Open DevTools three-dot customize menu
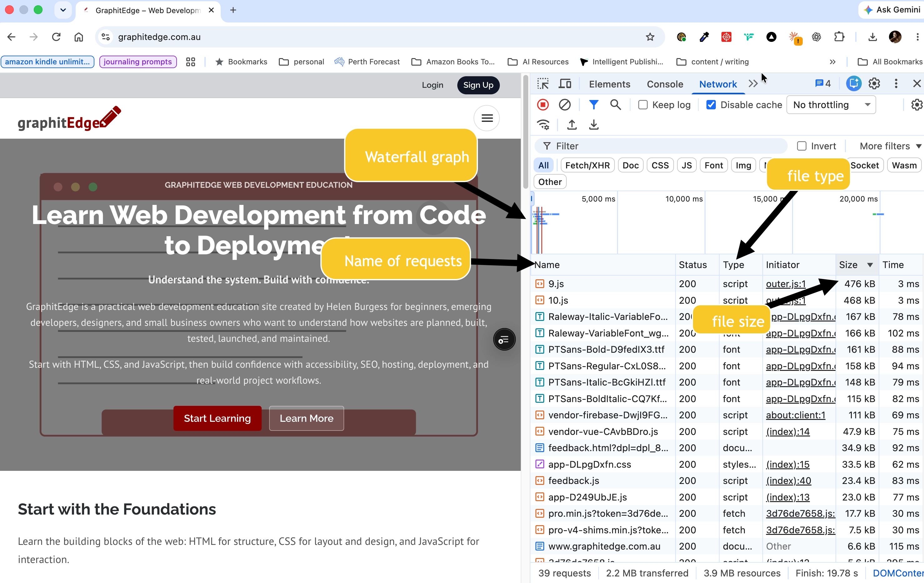Screen dimensions: 924x583 coord(896,84)
